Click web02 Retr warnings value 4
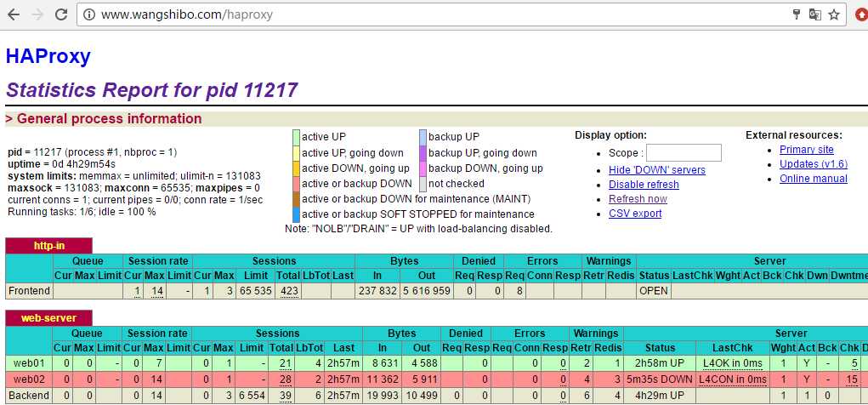This screenshot has height=405, width=868. click(587, 379)
